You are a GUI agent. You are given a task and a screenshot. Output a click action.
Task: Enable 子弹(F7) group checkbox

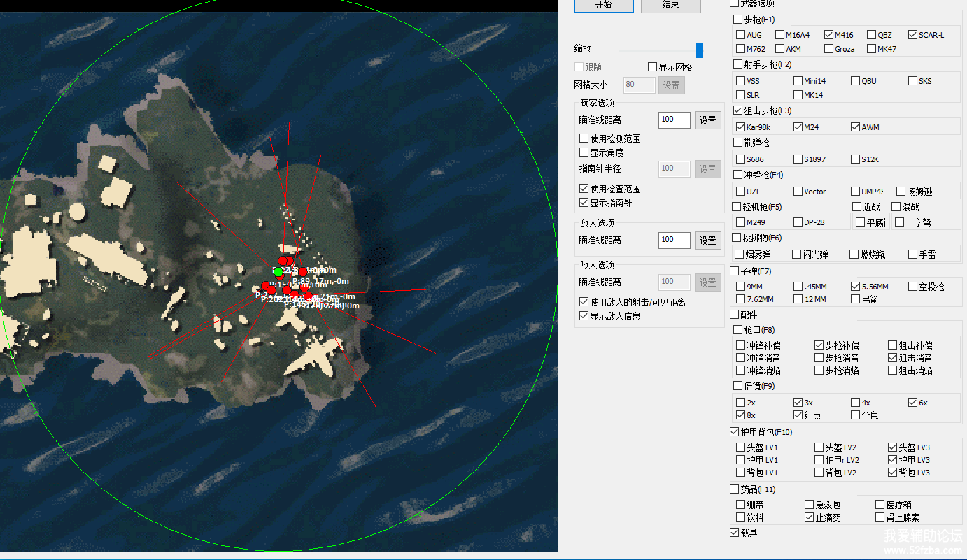pyautogui.click(x=734, y=271)
